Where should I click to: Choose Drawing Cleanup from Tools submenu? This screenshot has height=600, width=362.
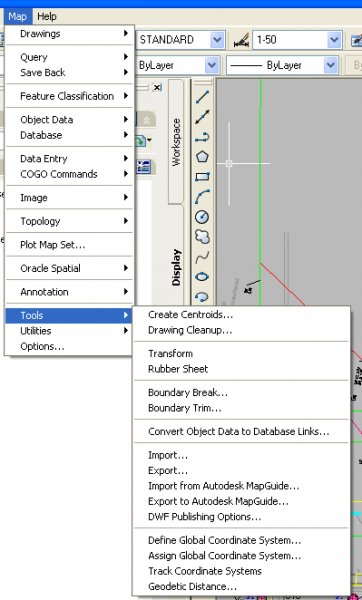point(190,330)
